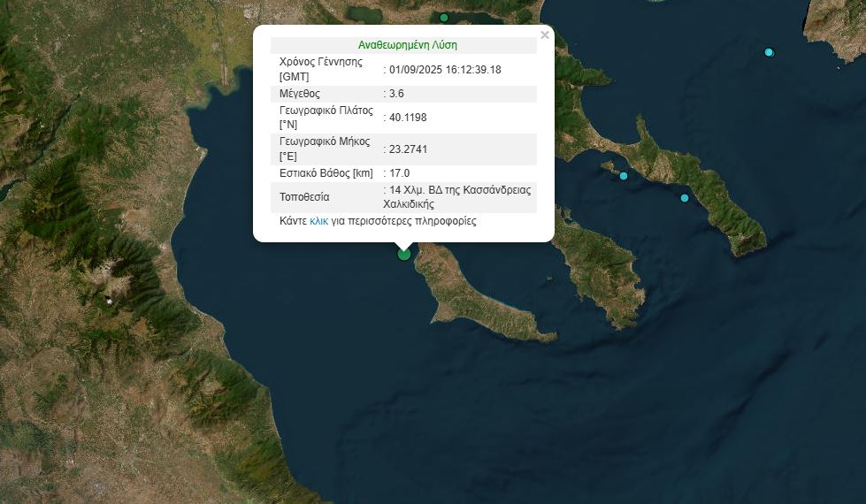Click the snow-capped mountain peak on the left
Viewport: 866px width, 504px height.
click(x=109, y=301)
